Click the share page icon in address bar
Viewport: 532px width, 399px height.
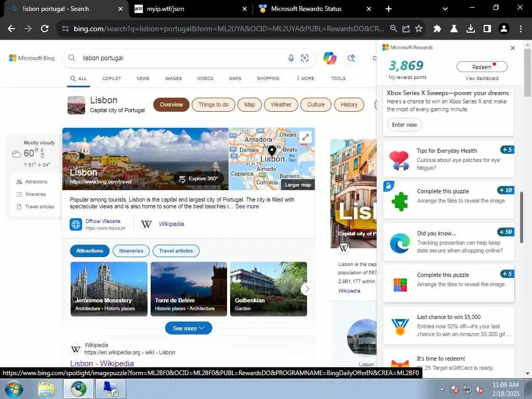click(x=406, y=29)
